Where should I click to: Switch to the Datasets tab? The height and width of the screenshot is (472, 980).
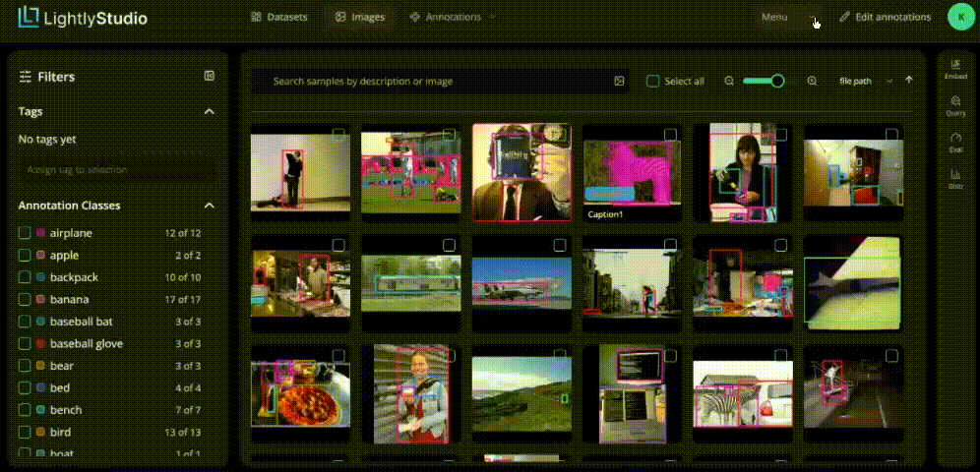[x=279, y=18]
